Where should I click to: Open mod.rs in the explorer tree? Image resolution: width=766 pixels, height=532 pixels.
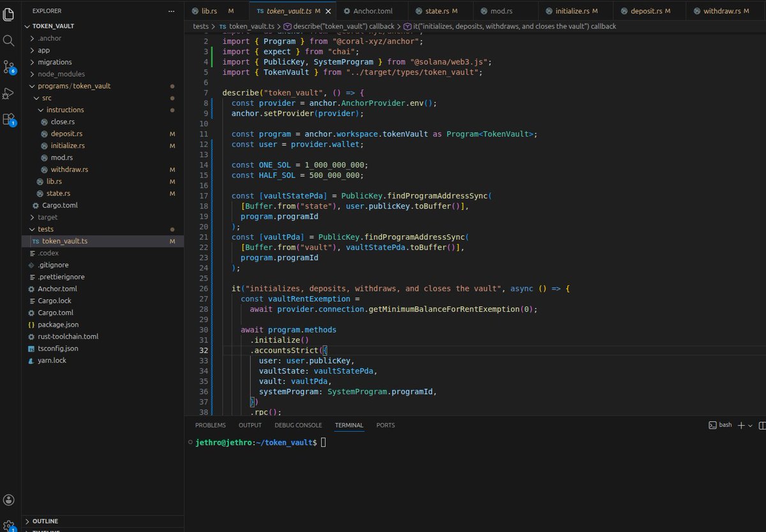coord(103,158)
